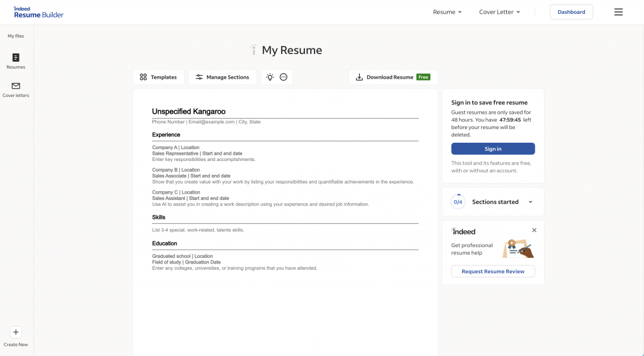Click the lightbulb tips icon

point(270,77)
